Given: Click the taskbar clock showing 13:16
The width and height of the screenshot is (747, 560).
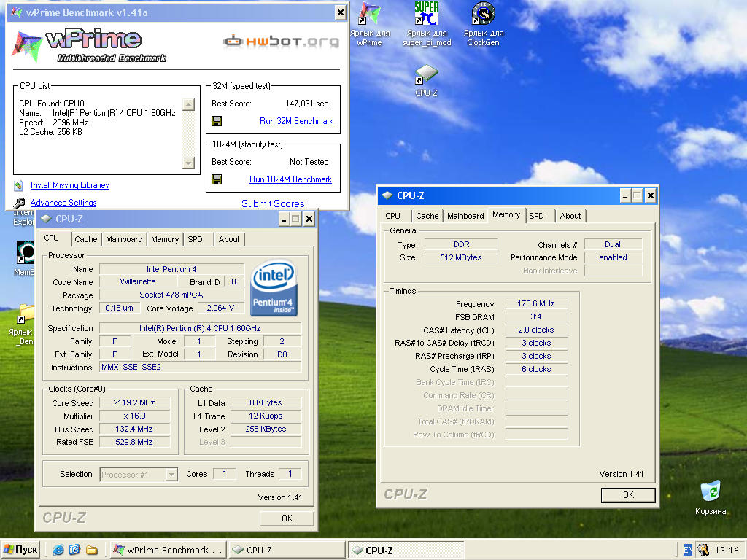Looking at the screenshot, I should [727, 550].
